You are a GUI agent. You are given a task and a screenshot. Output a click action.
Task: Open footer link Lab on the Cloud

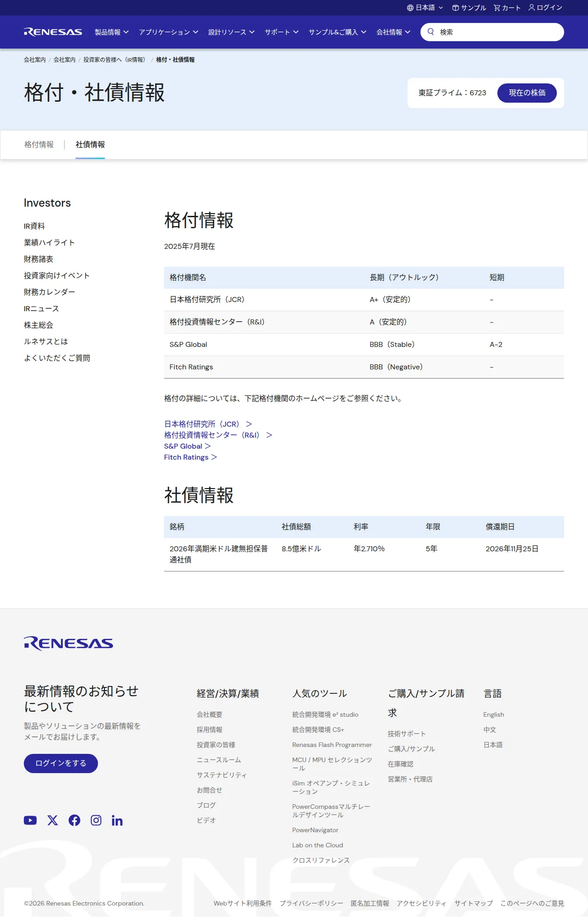(318, 846)
